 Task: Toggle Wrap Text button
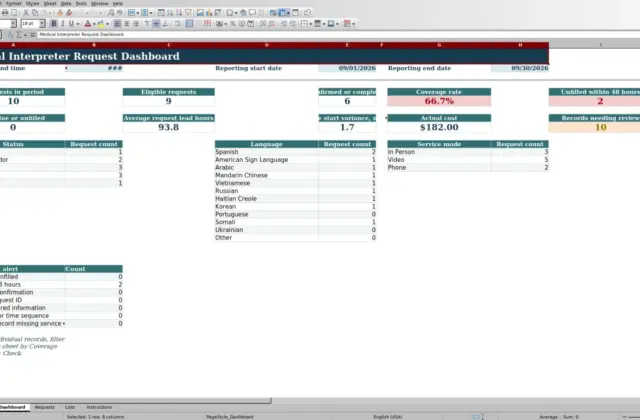(x=177, y=24)
